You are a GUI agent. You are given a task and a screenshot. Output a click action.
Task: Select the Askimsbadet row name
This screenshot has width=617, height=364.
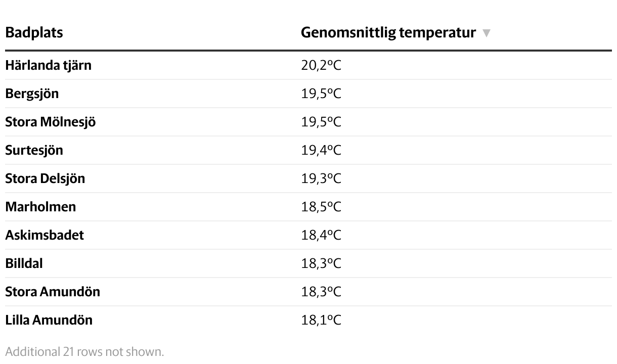pos(45,235)
